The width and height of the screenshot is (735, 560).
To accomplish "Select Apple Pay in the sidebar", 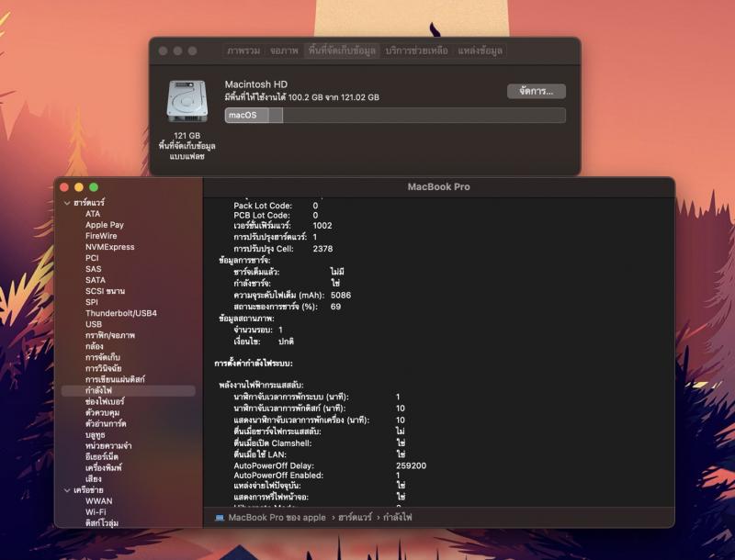I will click(105, 225).
